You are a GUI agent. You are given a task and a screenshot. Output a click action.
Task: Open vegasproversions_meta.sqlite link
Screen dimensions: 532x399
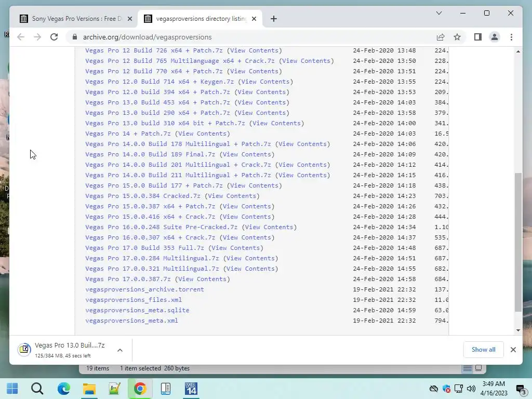pyautogui.click(x=137, y=310)
